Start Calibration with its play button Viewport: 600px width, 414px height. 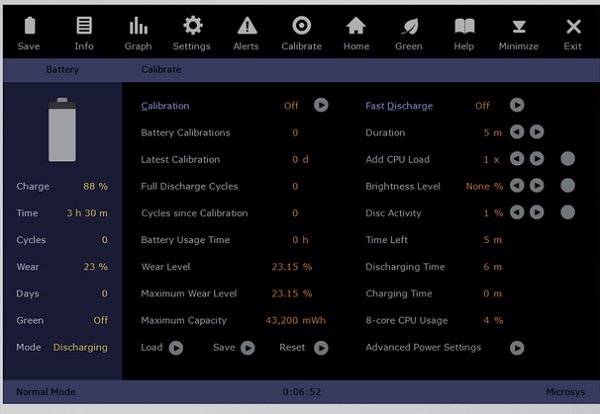[321, 105]
